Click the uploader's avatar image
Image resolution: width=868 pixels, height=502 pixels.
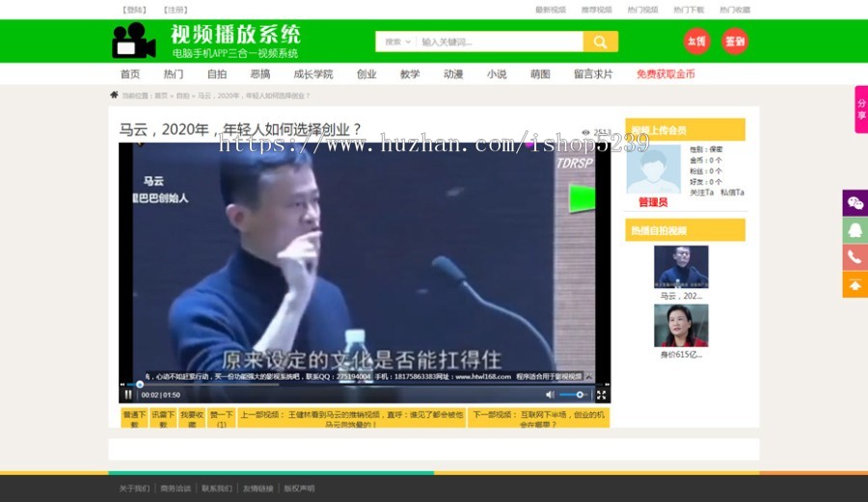point(653,170)
